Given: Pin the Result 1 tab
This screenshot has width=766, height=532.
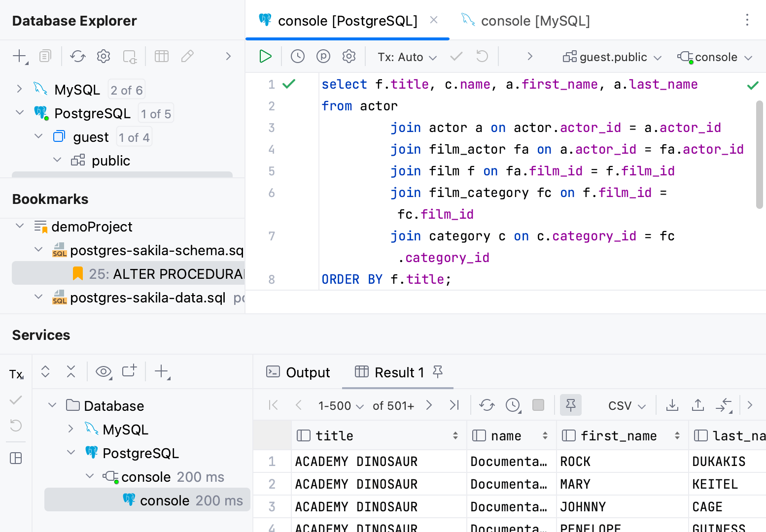Looking at the screenshot, I should point(438,372).
